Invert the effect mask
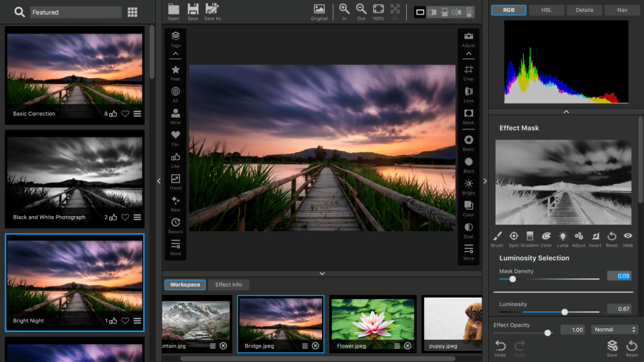This screenshot has height=362, width=644. click(x=595, y=236)
